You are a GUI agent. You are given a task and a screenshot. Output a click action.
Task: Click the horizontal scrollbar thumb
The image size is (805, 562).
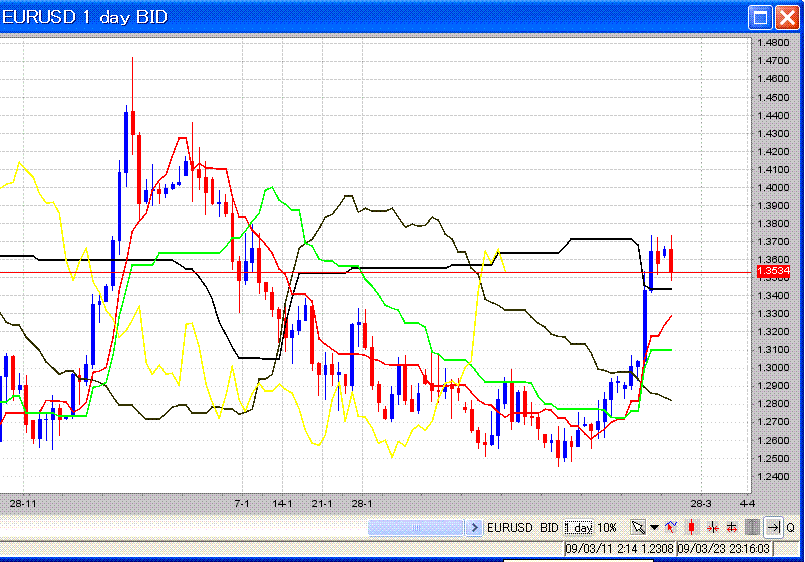click(x=416, y=527)
